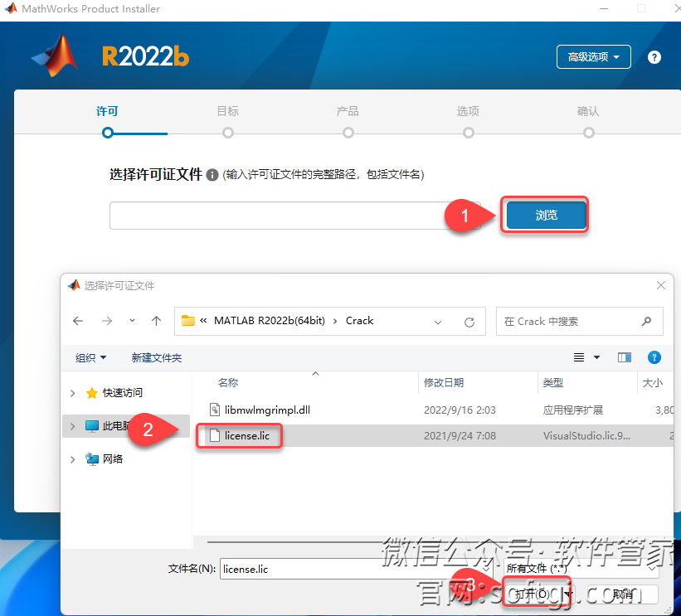681x616 pixels.
Task: Go up one folder level
Action: 156,321
